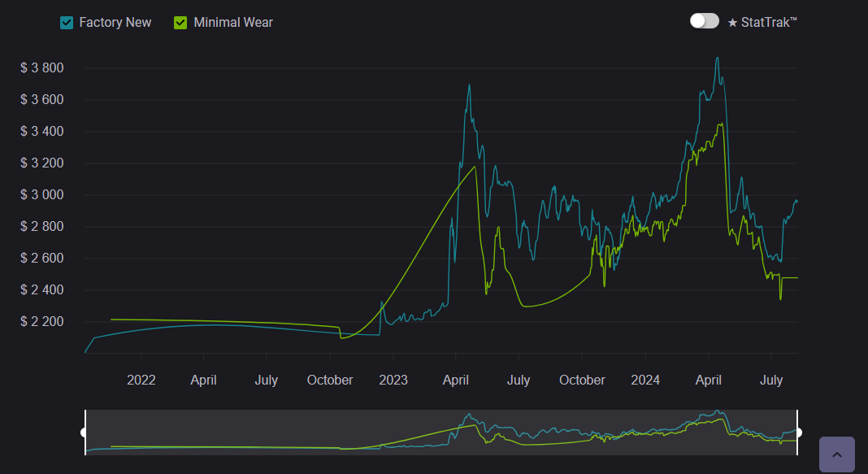Click the Factory New legend label
The width and height of the screenshot is (868, 474).
115,23
